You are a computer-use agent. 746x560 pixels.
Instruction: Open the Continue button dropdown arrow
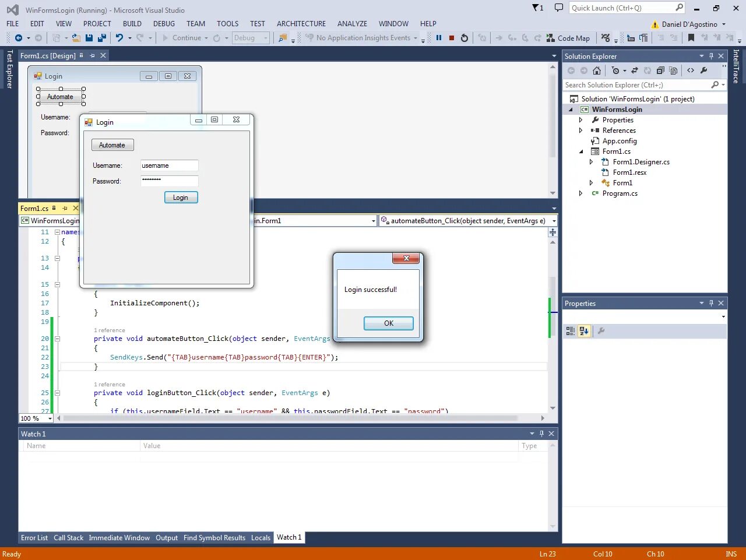tap(206, 38)
